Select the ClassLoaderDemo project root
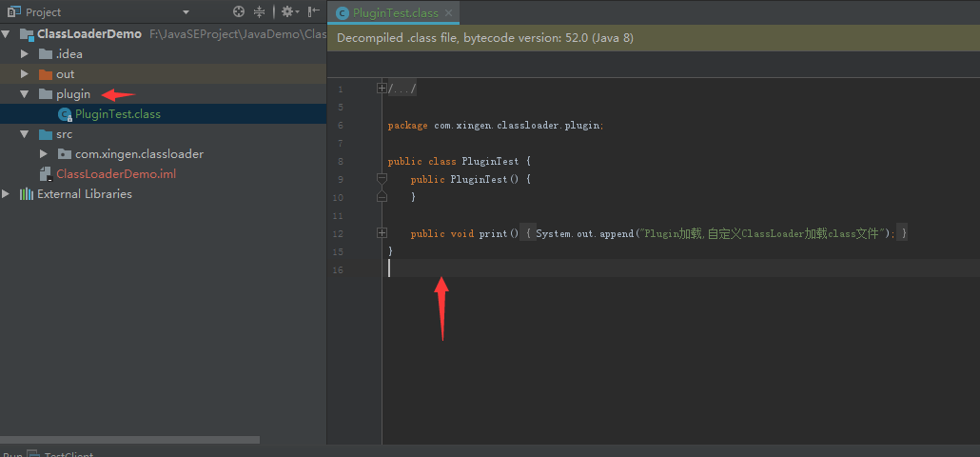The image size is (980, 457). pyautogui.click(x=89, y=33)
